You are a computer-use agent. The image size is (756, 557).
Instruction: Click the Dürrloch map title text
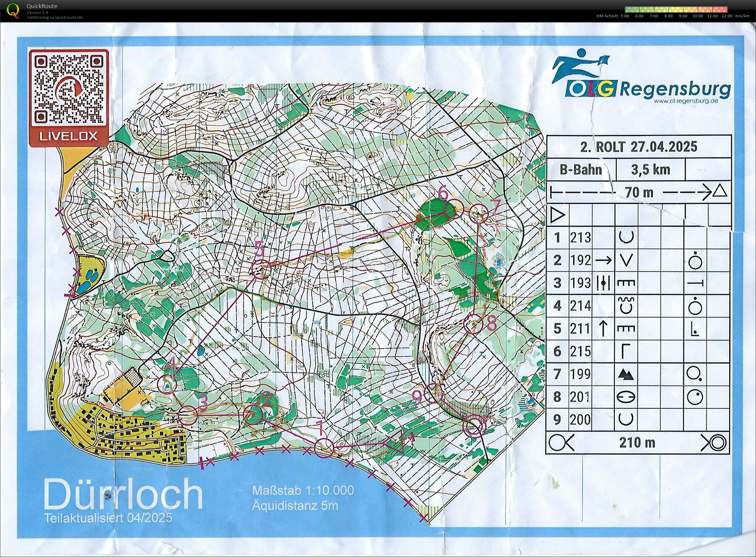123,494
